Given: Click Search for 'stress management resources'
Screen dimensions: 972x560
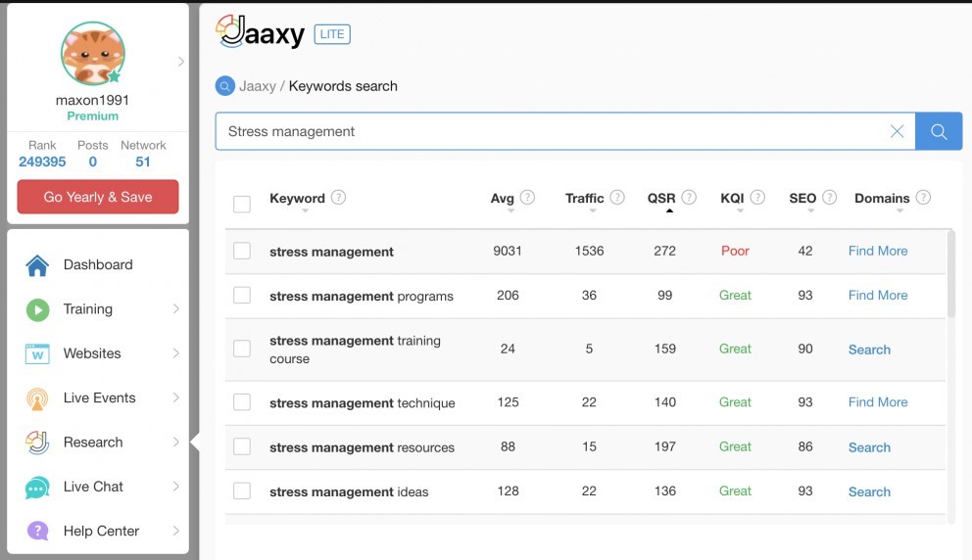Looking at the screenshot, I should (869, 447).
